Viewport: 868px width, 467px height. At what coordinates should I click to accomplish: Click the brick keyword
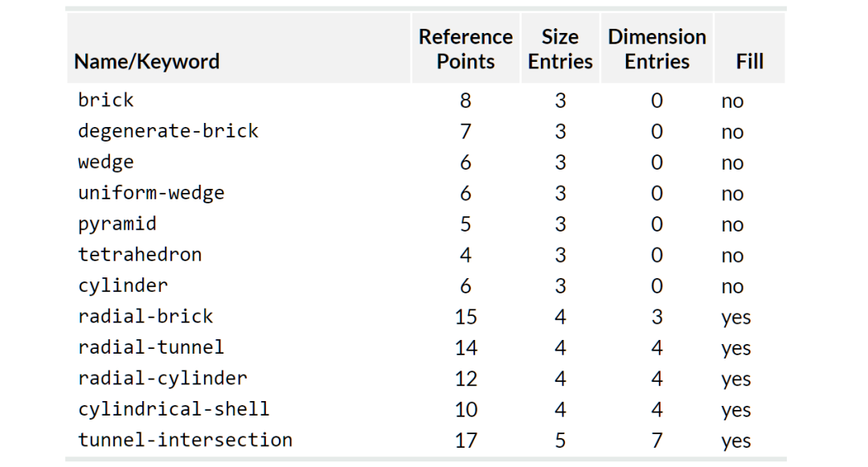106,100
